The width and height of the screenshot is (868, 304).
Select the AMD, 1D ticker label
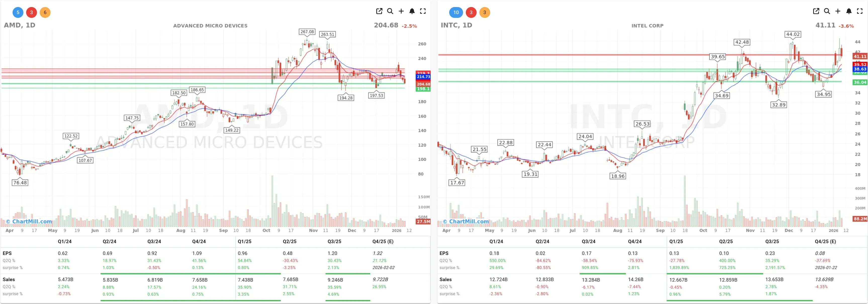point(20,25)
